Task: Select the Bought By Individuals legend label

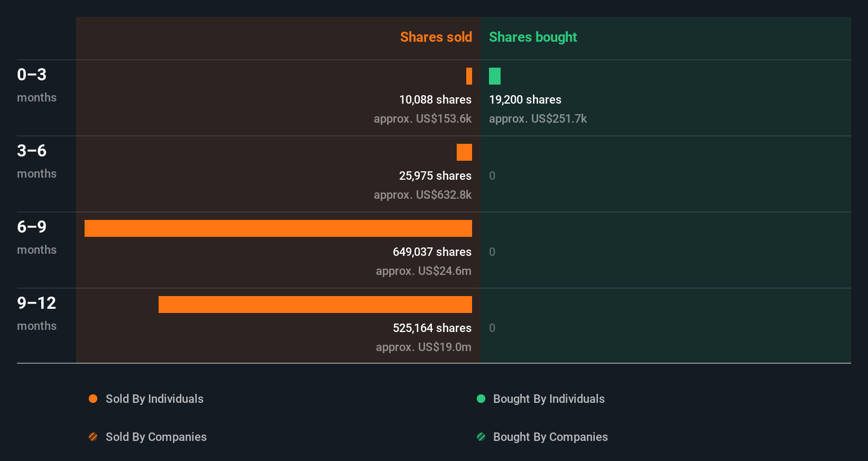Action: point(549,399)
